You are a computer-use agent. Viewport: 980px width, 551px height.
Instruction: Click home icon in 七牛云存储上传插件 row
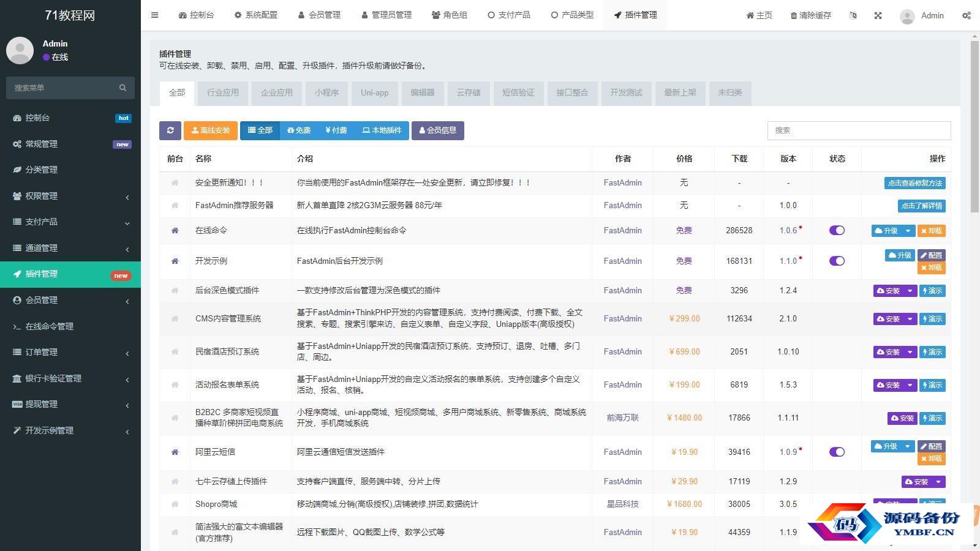click(175, 482)
